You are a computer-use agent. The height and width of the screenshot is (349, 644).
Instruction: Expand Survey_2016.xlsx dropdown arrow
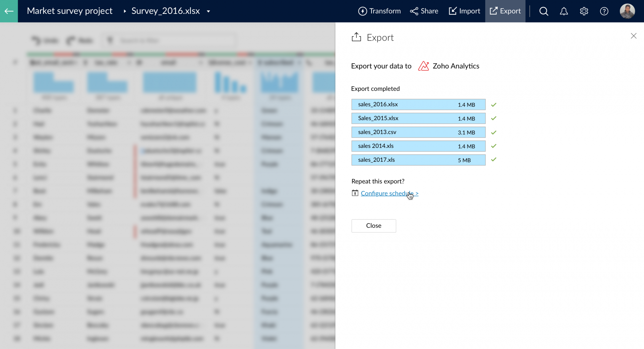[x=208, y=11]
